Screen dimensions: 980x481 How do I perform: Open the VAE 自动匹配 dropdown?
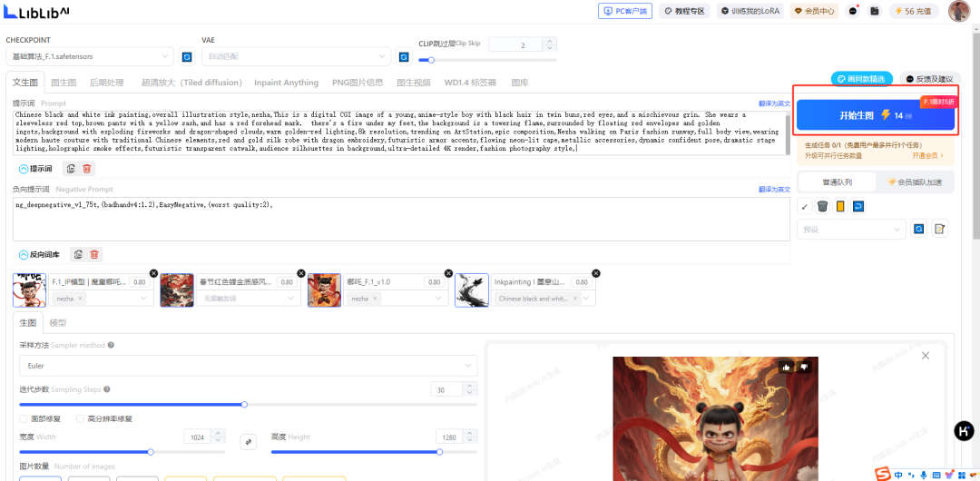coord(296,56)
